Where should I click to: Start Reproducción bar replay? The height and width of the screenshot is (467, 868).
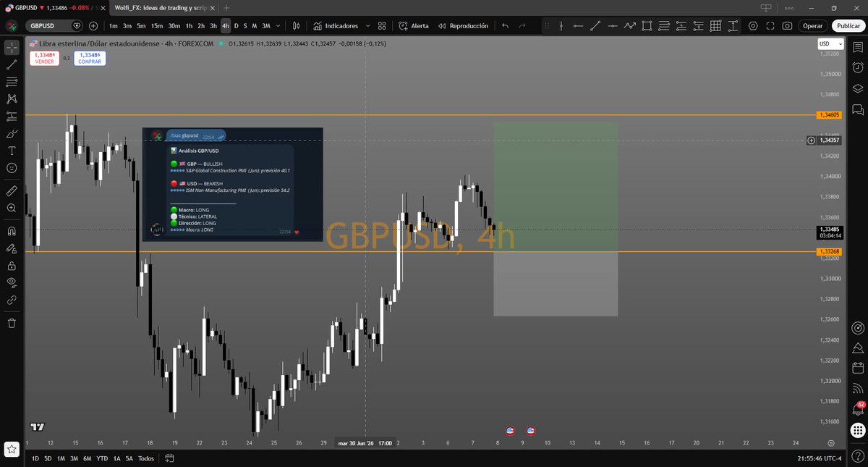pyautogui.click(x=461, y=25)
